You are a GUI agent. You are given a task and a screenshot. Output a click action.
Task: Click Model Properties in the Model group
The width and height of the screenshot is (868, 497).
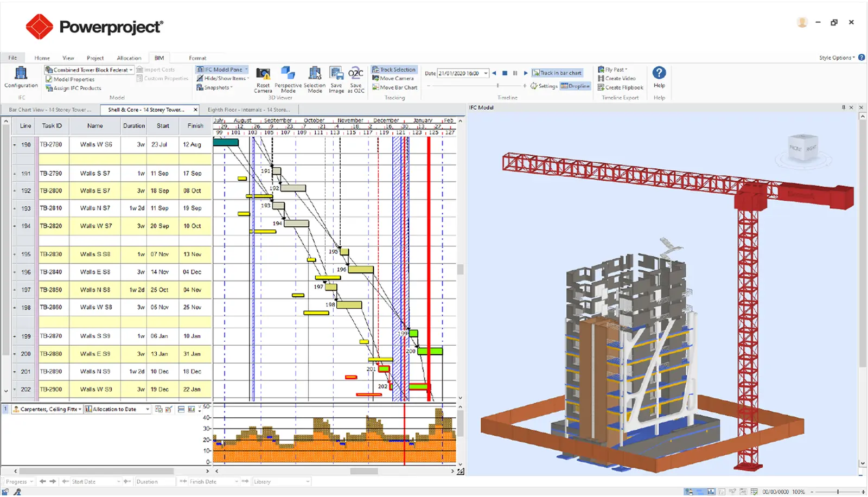pyautogui.click(x=74, y=79)
